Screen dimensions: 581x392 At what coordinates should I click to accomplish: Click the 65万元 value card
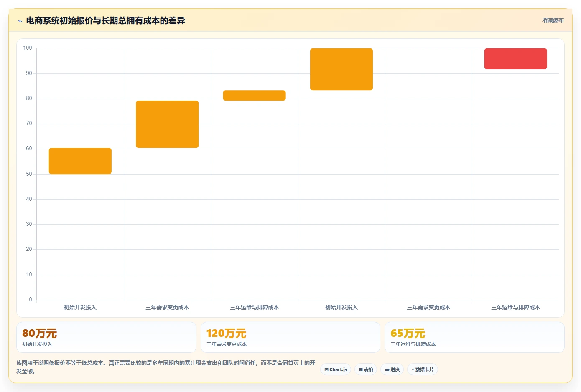click(x=474, y=337)
